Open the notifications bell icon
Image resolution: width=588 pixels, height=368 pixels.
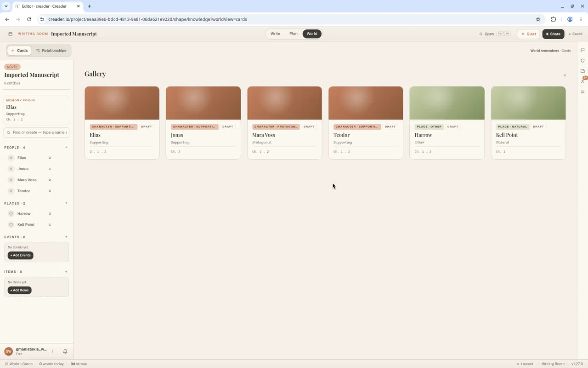point(65,351)
